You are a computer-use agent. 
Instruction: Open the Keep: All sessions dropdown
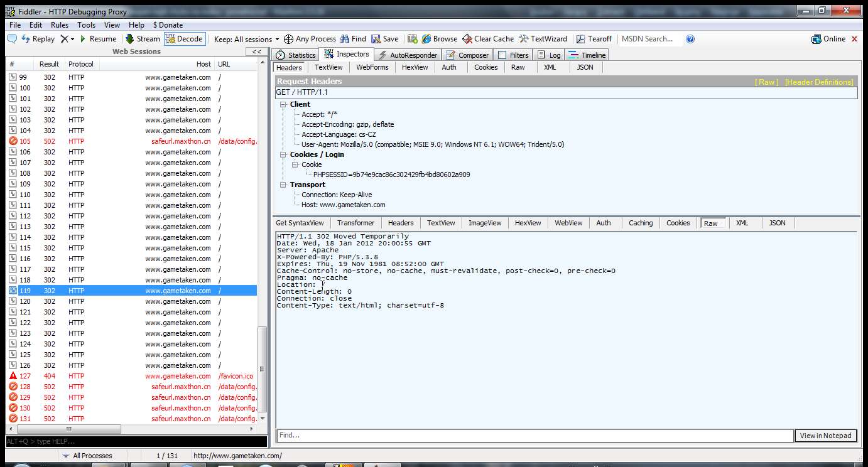click(x=246, y=39)
